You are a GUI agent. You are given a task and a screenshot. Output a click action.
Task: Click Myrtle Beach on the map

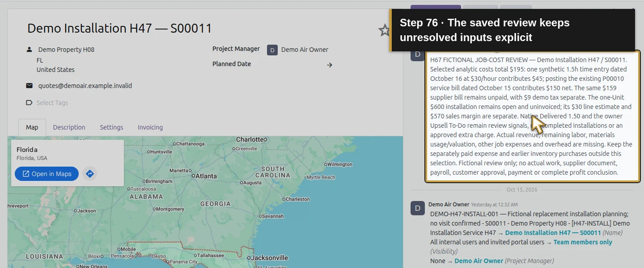(x=319, y=177)
